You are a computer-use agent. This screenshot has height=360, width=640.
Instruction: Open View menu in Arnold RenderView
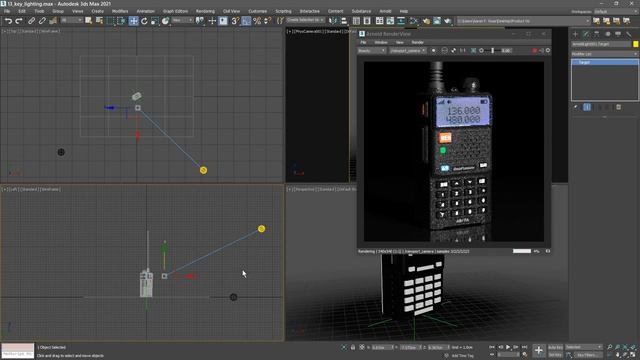pyautogui.click(x=399, y=42)
